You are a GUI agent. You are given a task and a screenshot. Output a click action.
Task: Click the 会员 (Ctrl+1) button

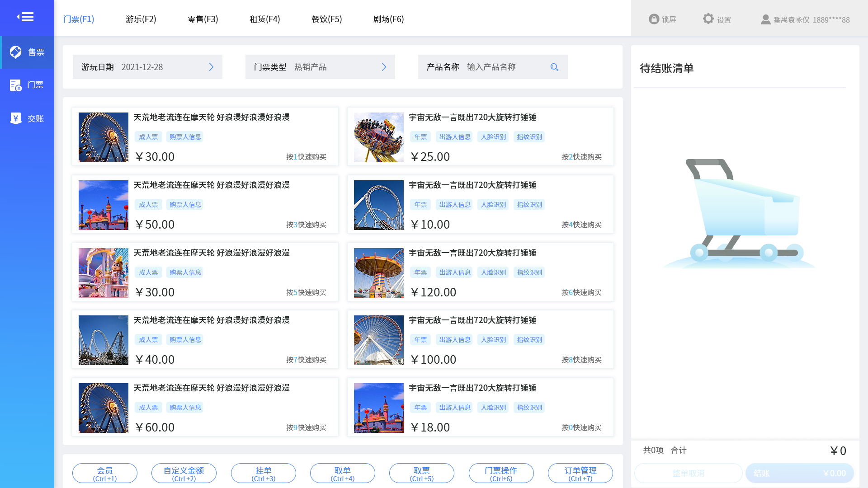pos(105,474)
